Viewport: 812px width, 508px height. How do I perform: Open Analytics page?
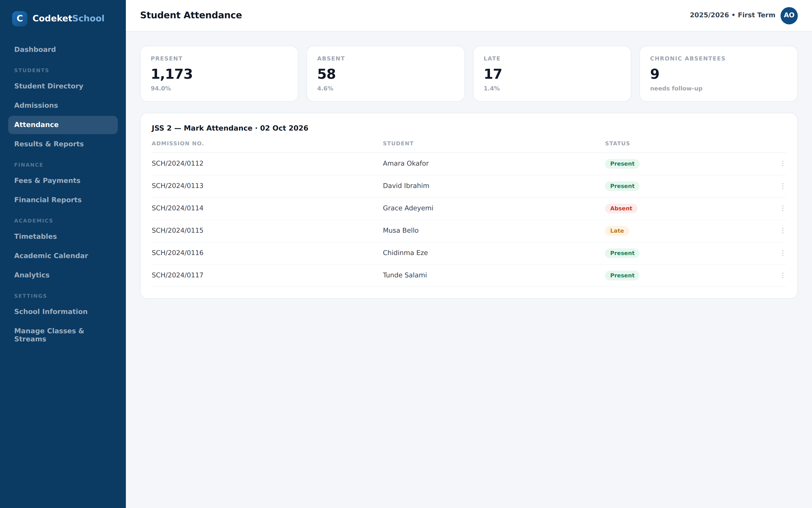pyautogui.click(x=63, y=275)
